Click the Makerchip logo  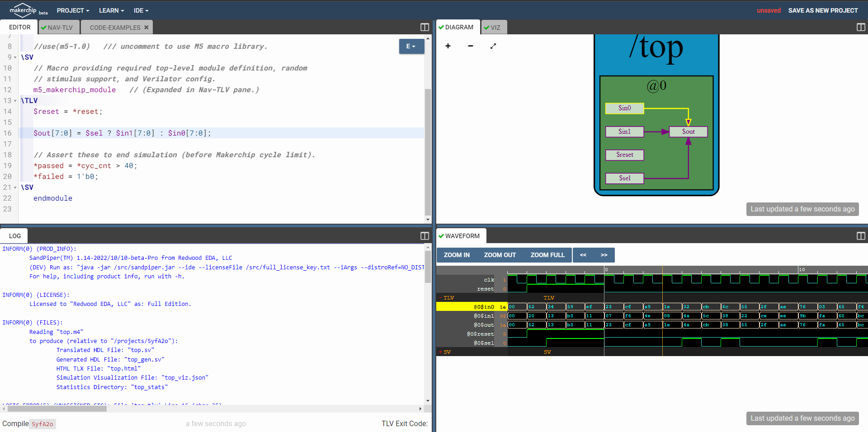[x=22, y=10]
